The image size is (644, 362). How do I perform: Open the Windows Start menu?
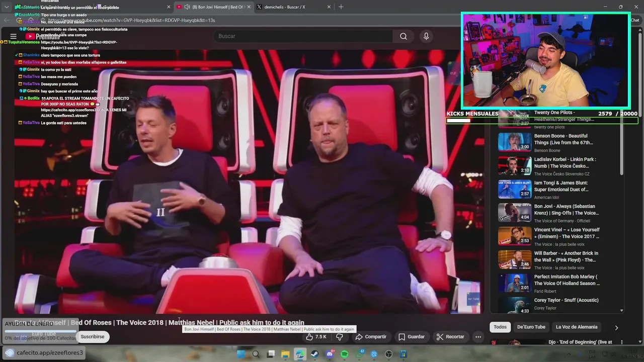point(241,354)
